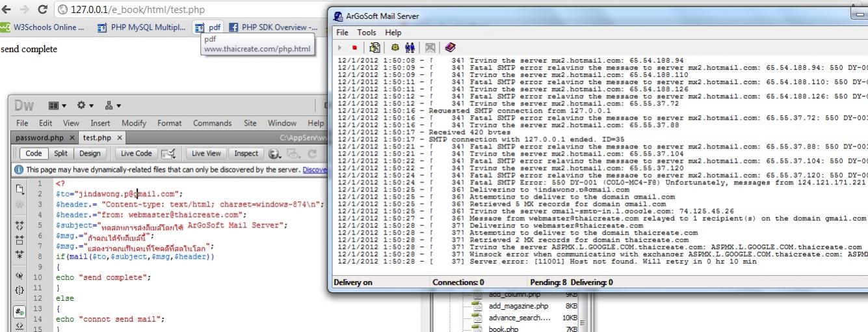Click the collapse full tag icon

pyautogui.click(x=20, y=226)
